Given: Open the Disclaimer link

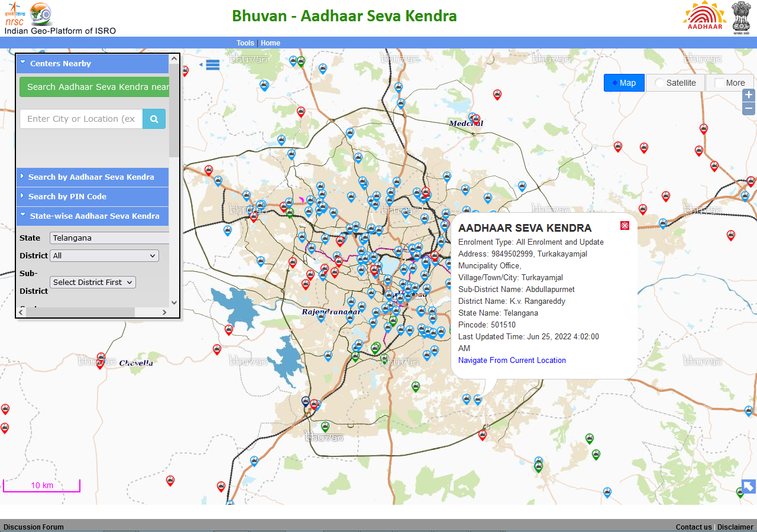Looking at the screenshot, I should (x=736, y=527).
